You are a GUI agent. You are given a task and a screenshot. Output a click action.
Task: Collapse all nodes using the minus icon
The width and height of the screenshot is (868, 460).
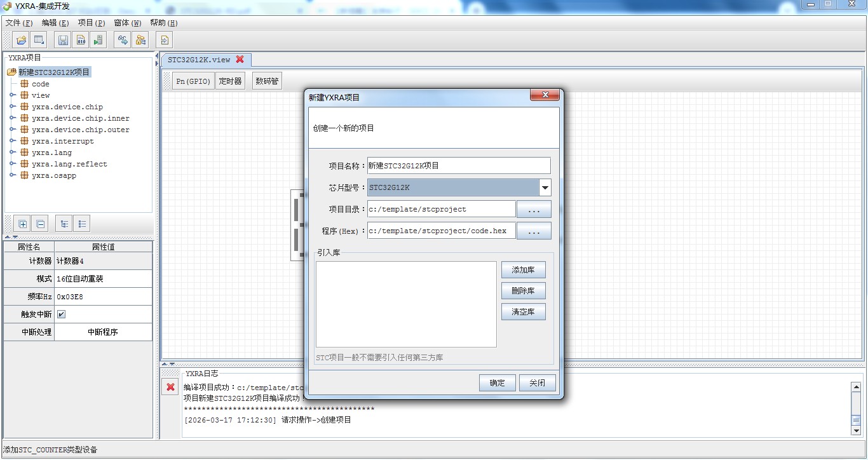click(39, 223)
